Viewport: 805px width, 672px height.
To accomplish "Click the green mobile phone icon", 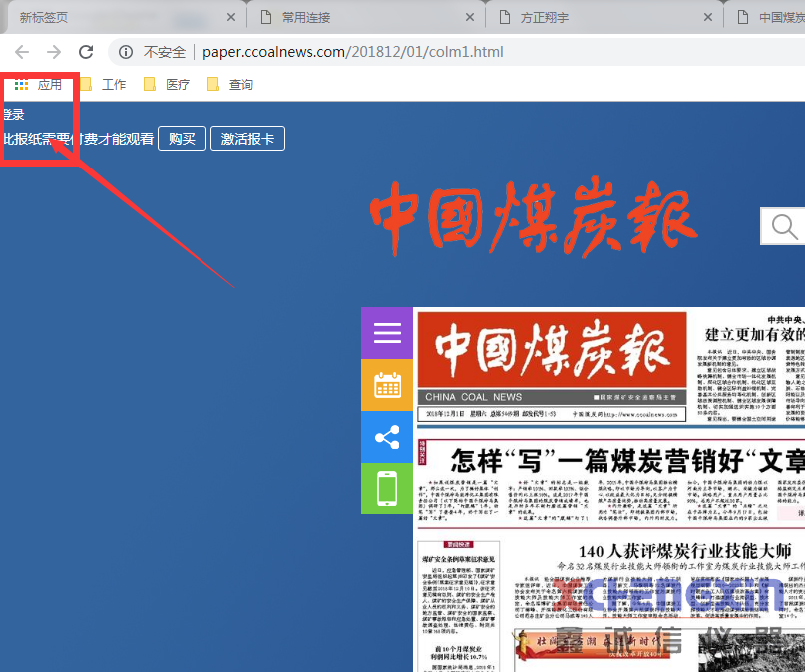I will (x=387, y=489).
